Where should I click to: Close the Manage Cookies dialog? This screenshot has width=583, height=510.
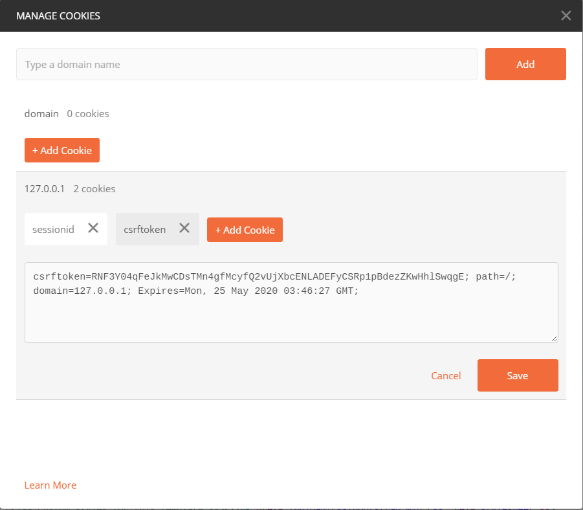click(x=566, y=16)
